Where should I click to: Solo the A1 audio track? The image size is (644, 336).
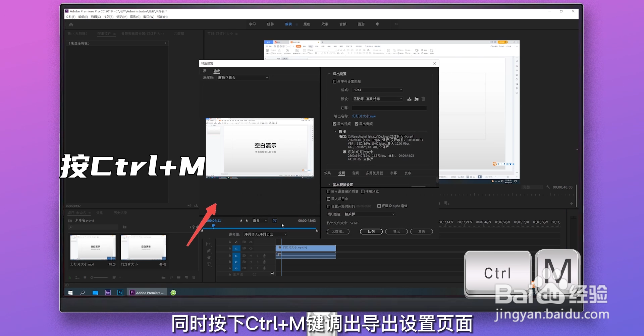tap(258, 256)
